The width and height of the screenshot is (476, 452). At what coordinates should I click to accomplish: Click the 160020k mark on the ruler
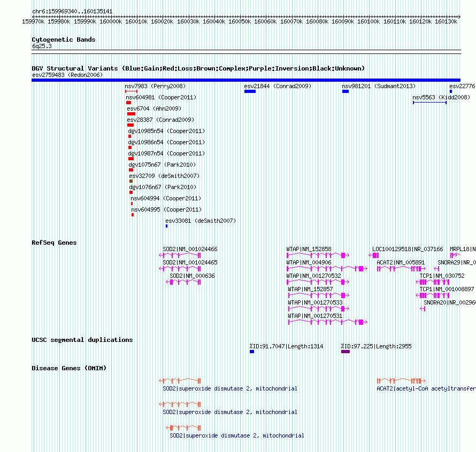pyautogui.click(x=162, y=21)
